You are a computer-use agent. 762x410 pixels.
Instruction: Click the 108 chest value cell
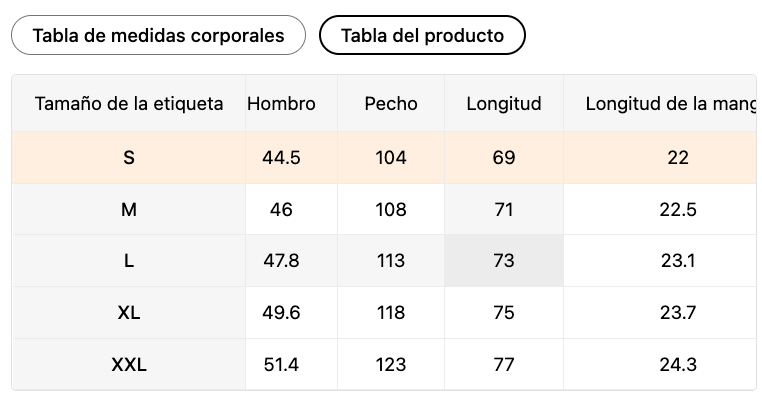[391, 209]
